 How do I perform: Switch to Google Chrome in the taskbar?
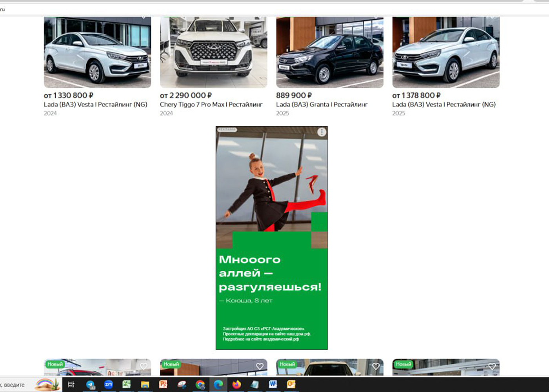coord(200,385)
